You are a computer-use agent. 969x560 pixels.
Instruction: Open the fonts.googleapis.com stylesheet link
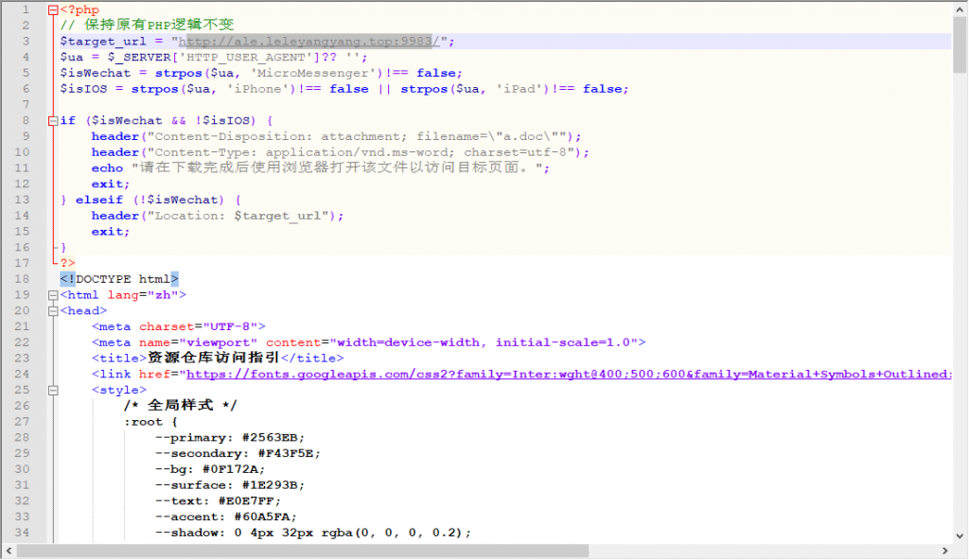click(x=569, y=374)
